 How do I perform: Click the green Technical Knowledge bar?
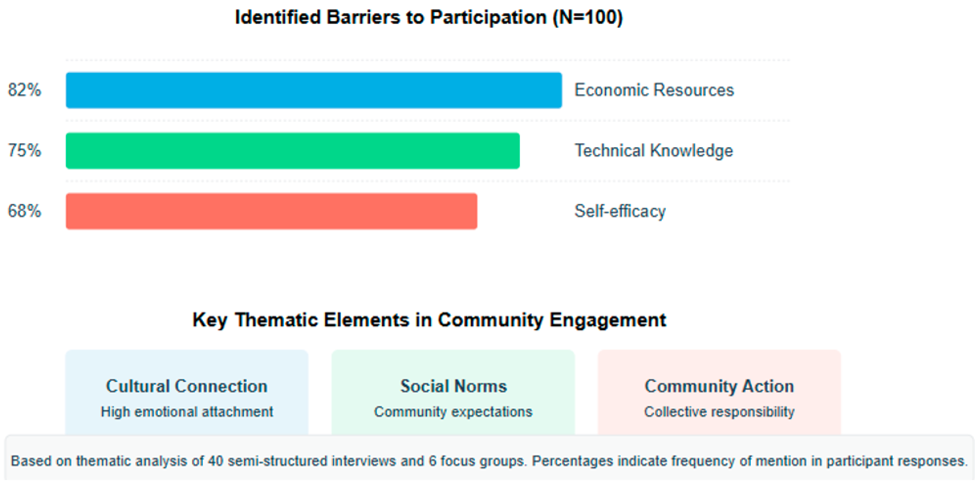[x=292, y=151]
